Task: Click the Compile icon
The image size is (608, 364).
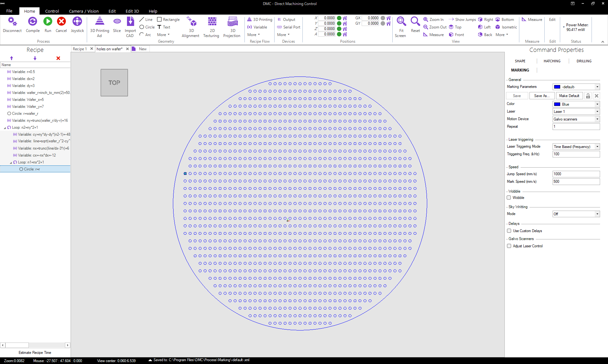Action: (32, 22)
